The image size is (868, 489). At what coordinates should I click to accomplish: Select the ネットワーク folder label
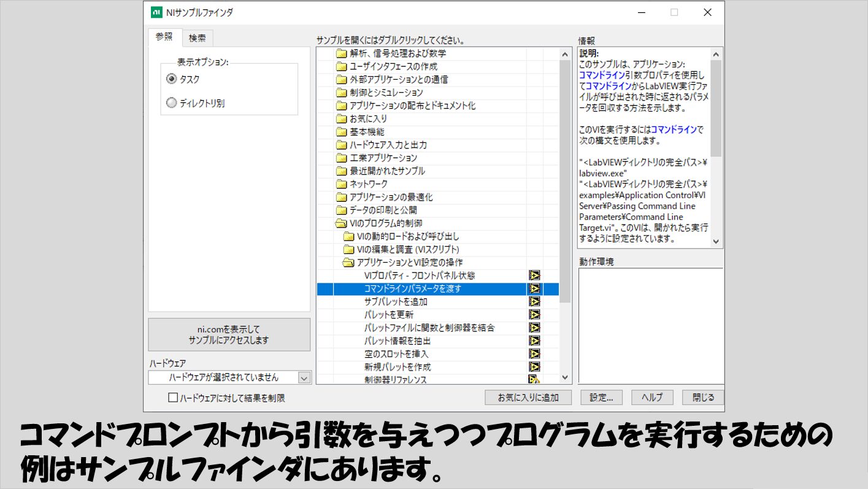369,184
